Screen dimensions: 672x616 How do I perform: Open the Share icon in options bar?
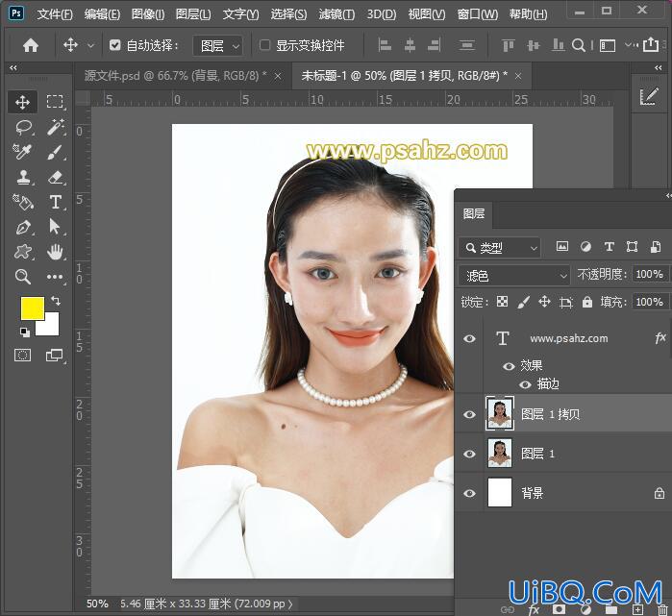point(651,44)
